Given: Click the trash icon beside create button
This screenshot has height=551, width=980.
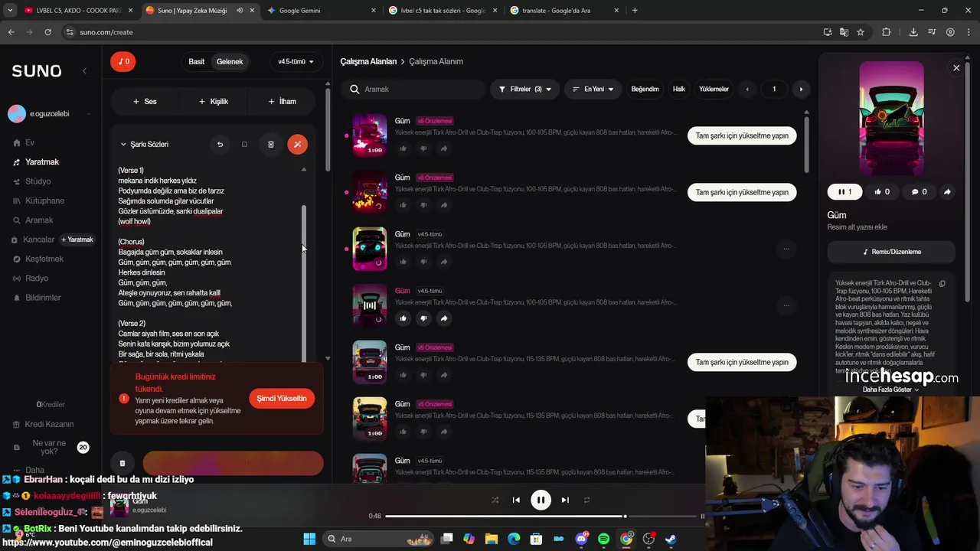Looking at the screenshot, I should click(x=122, y=463).
